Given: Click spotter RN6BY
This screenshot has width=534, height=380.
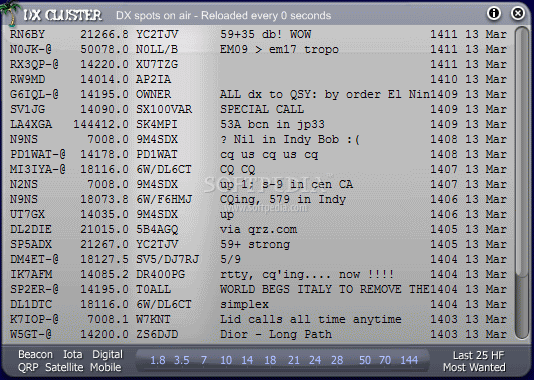Looking at the screenshot, I should pos(27,34).
